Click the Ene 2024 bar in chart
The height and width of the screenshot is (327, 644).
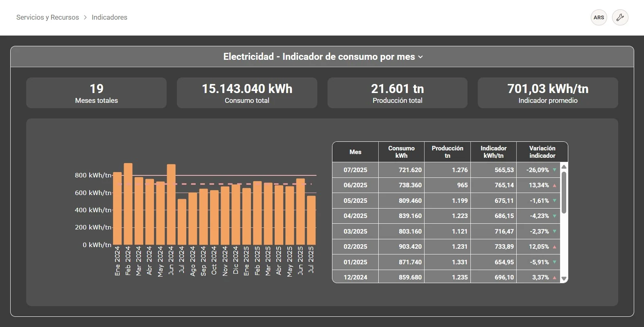click(x=117, y=209)
